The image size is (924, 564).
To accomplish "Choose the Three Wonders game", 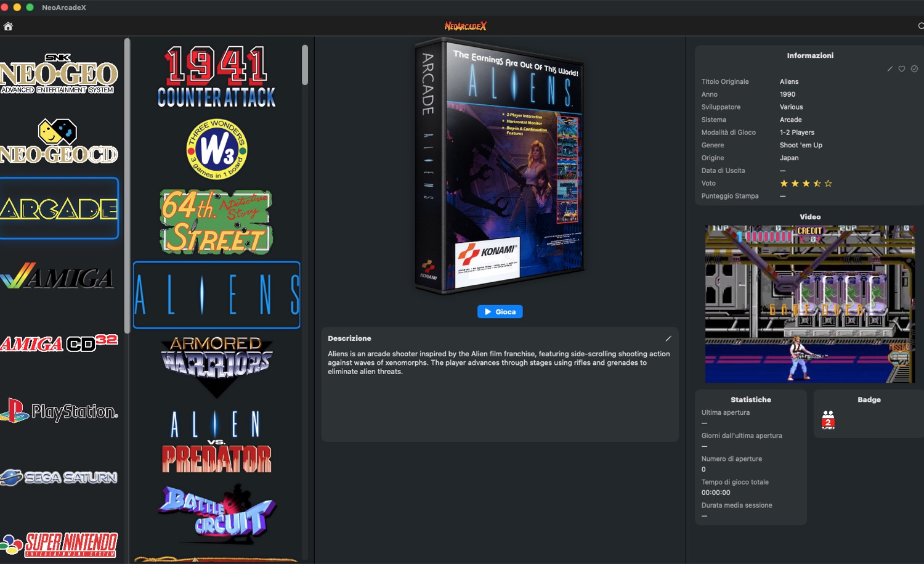I will click(216, 149).
